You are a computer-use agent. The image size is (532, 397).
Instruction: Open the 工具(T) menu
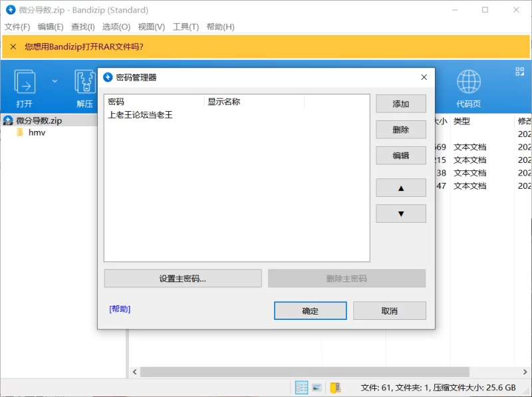click(186, 27)
